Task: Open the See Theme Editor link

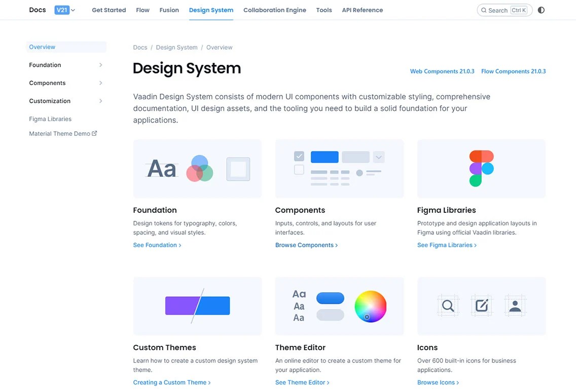Action: tap(300, 382)
